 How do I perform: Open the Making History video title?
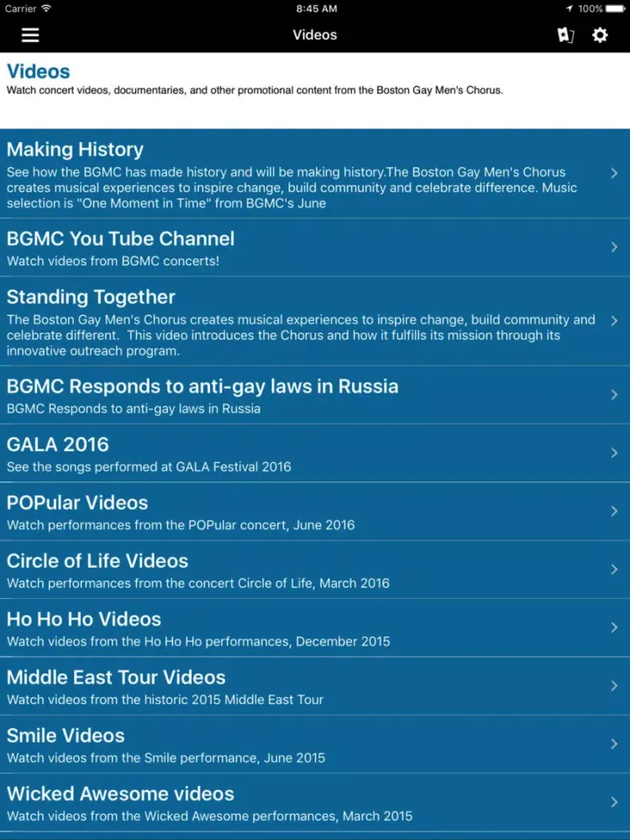coord(75,150)
